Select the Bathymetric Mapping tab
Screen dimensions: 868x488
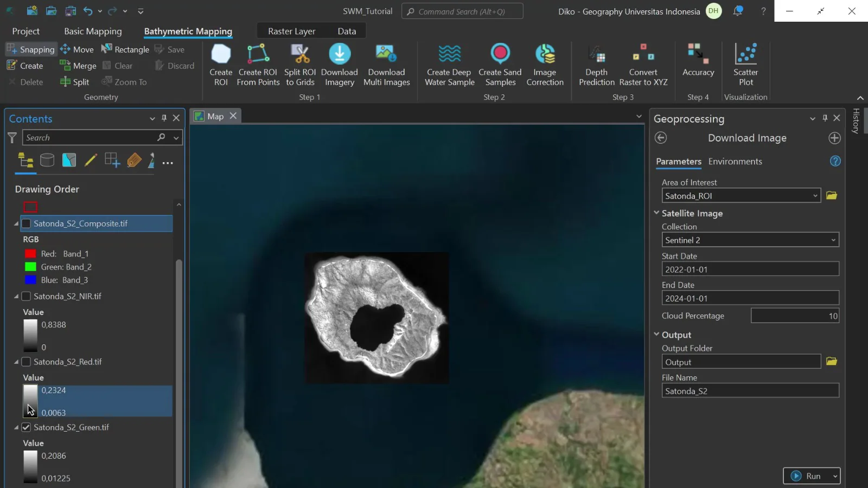coord(188,31)
